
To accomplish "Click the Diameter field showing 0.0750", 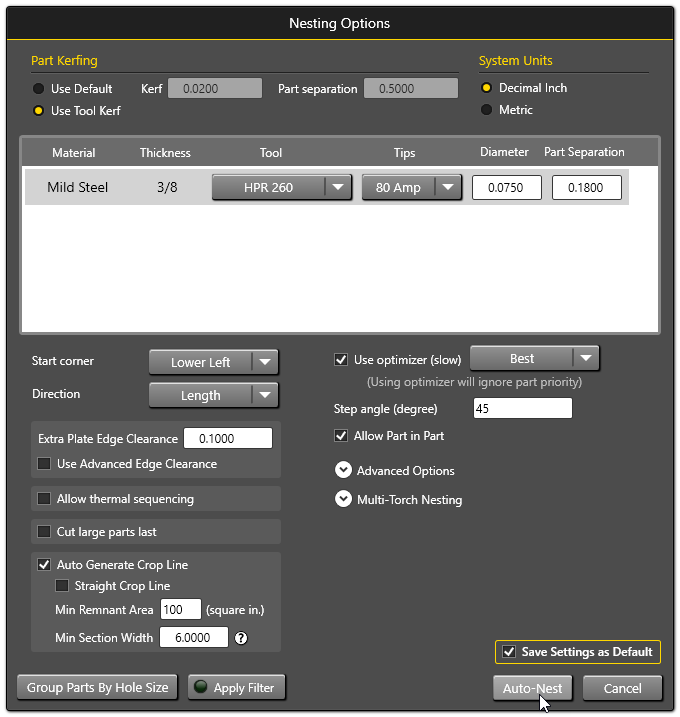I will [506, 187].
